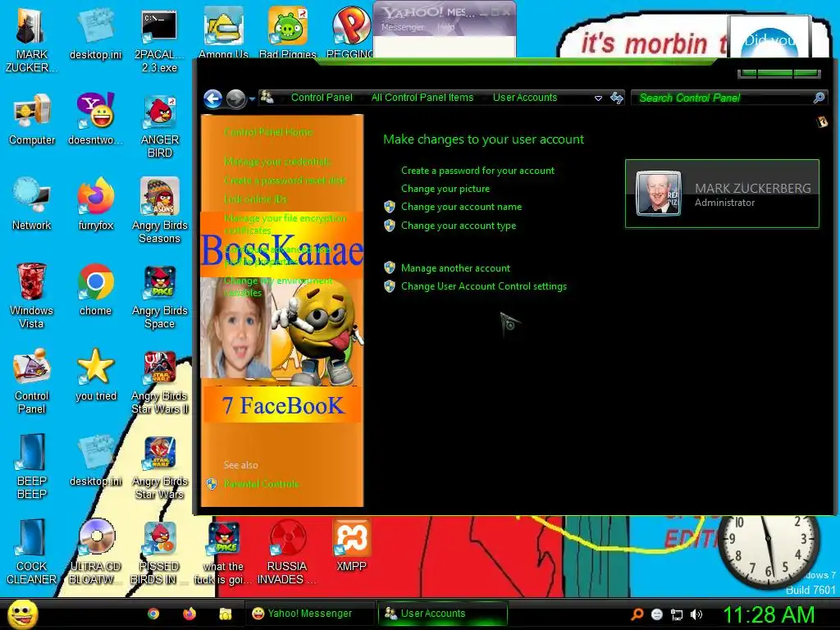Open the Control Panel desktop icon
Image resolution: width=840 pixels, height=630 pixels.
[32, 381]
